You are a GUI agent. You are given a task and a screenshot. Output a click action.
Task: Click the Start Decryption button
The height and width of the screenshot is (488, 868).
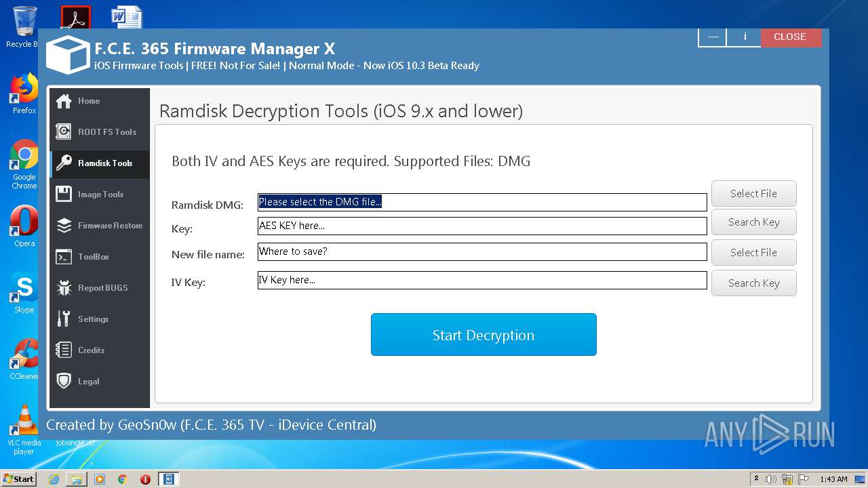(x=484, y=335)
